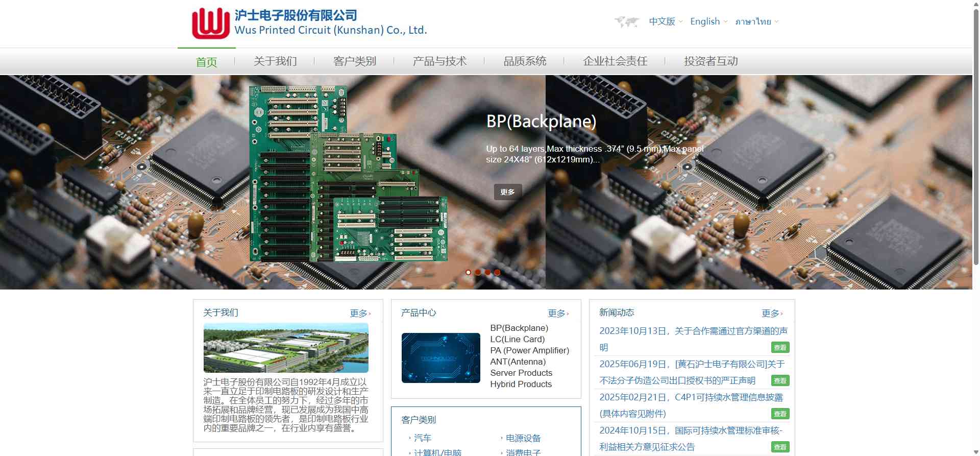Click green 查看 badge for 2023年10月13日 news
Viewport: 980px width, 456px height.
coord(780,348)
